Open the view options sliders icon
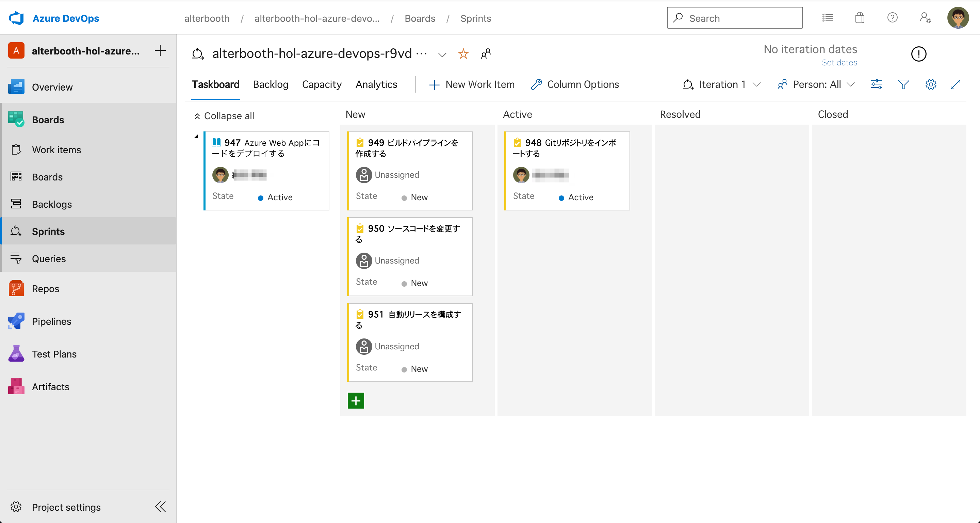Image resolution: width=980 pixels, height=523 pixels. coord(876,84)
